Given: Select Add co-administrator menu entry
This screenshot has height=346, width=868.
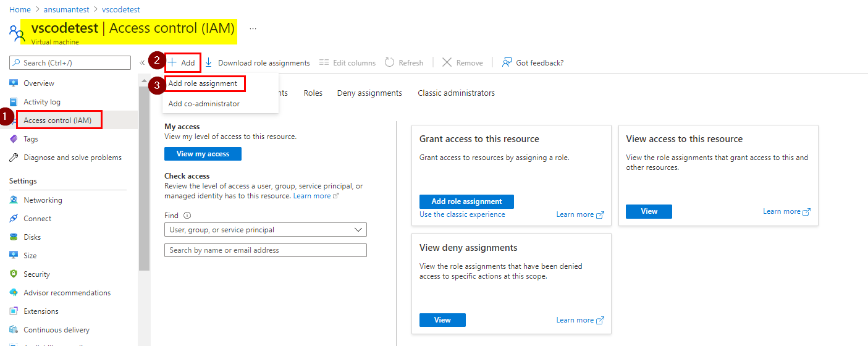Looking at the screenshot, I should [x=204, y=104].
